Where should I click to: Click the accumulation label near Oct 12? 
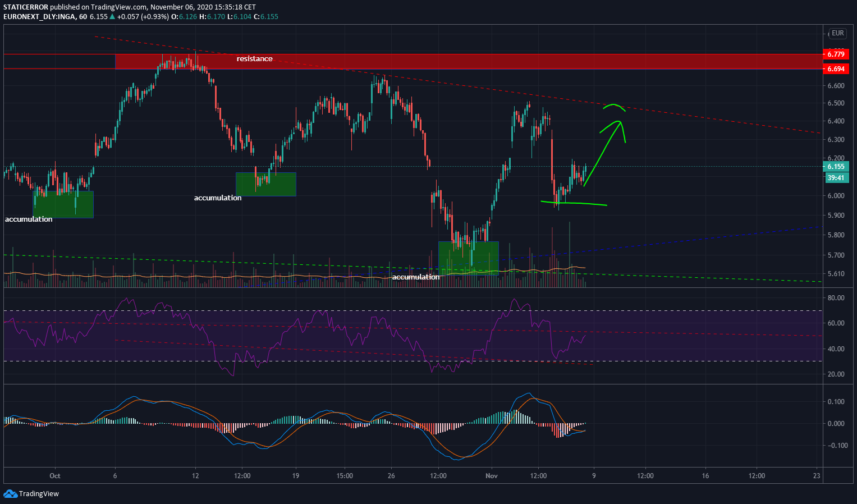(218, 198)
